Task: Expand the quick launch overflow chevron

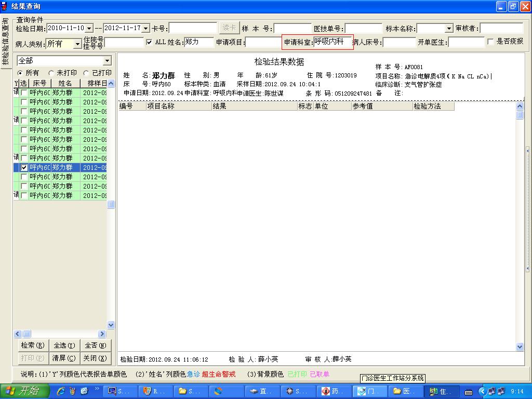Action: click(x=97, y=389)
